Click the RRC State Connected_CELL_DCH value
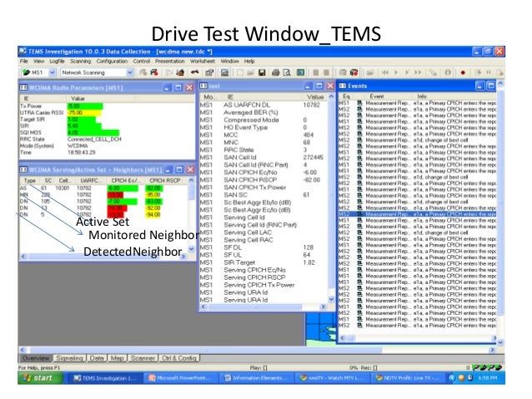This screenshot has height=399, width=532. pos(94,139)
